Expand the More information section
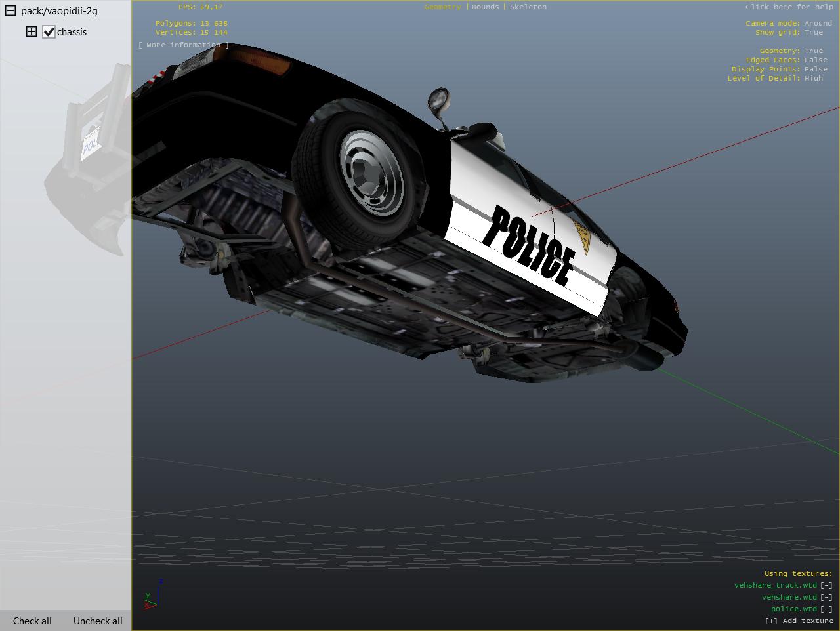 pyautogui.click(x=183, y=45)
